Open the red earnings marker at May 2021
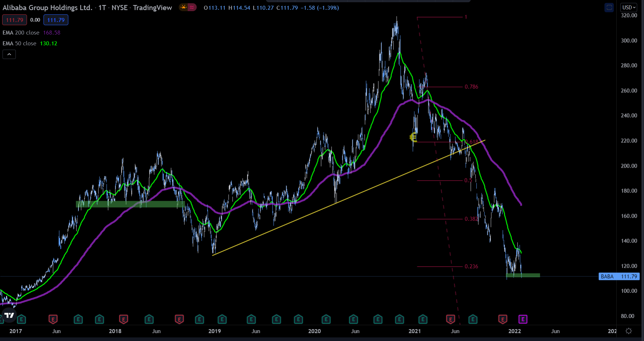Screen dimensions: 644x341 [x=450, y=319]
